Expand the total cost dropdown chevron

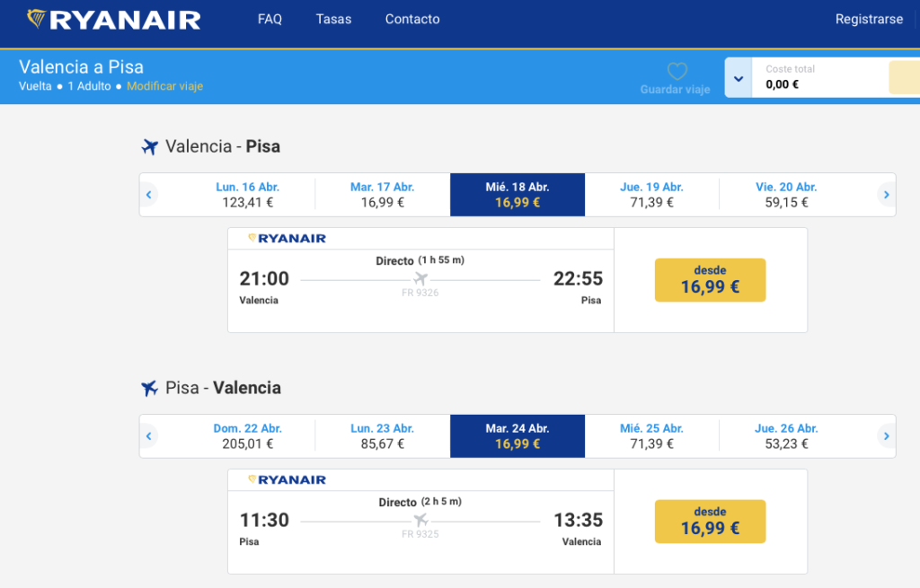[x=739, y=78]
